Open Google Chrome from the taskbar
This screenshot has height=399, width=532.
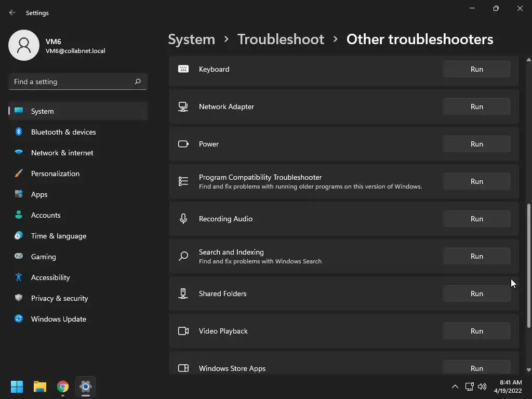pyautogui.click(x=63, y=387)
